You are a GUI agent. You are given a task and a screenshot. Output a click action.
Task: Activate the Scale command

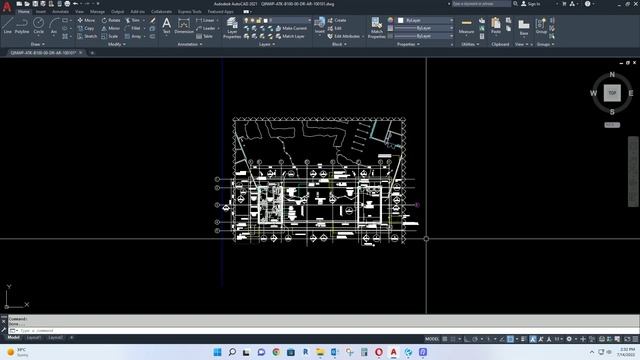110,36
